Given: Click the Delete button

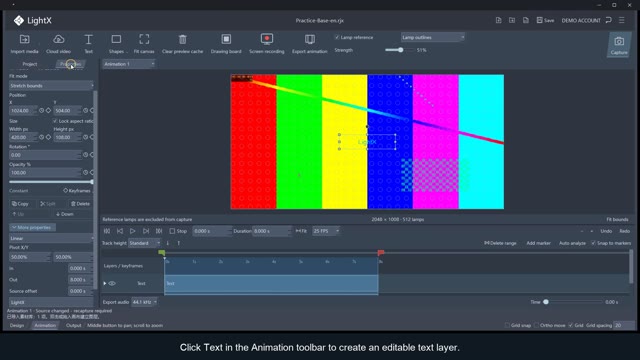Looking at the screenshot, I should pyautogui.click(x=80, y=204).
